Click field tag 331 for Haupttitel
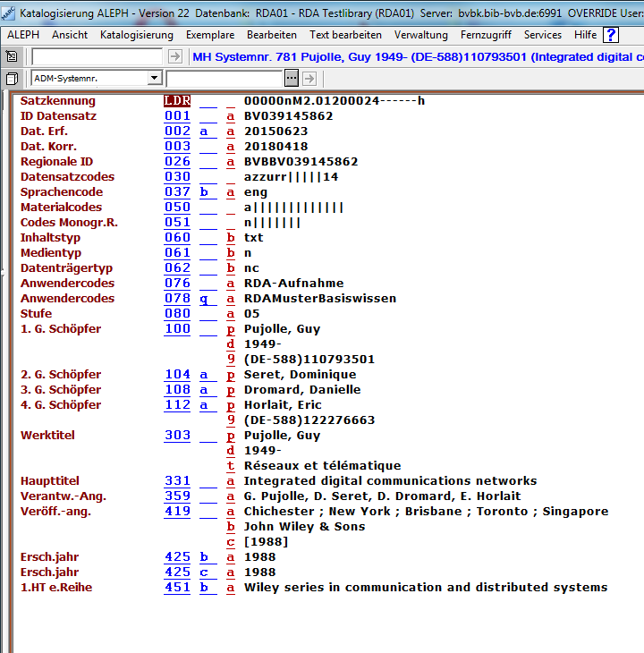The width and height of the screenshot is (644, 653). (x=177, y=481)
